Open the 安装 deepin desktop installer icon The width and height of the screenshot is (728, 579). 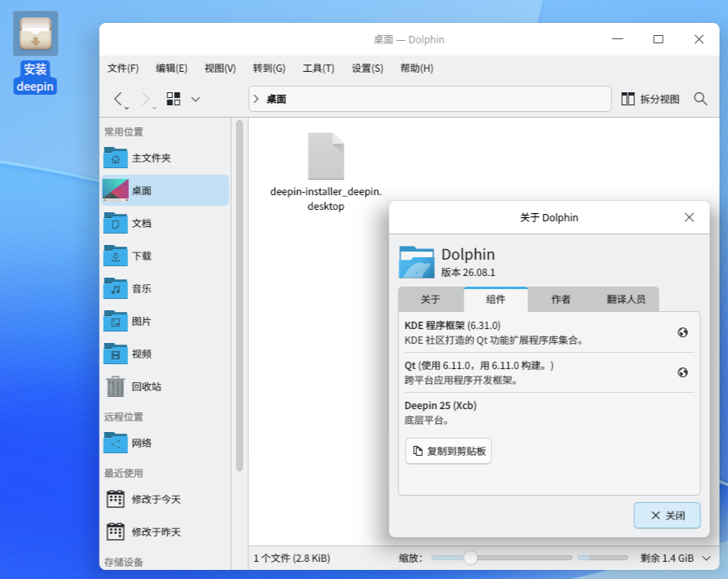(35, 52)
